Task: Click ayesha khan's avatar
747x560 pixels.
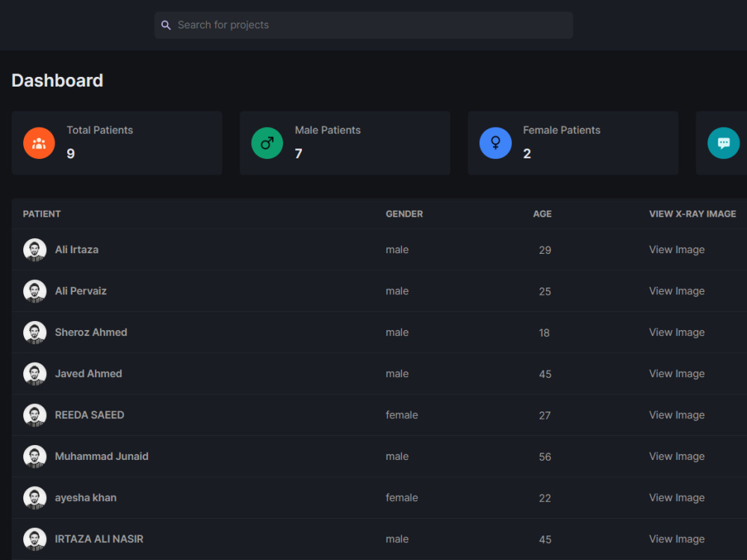Action: [35, 498]
